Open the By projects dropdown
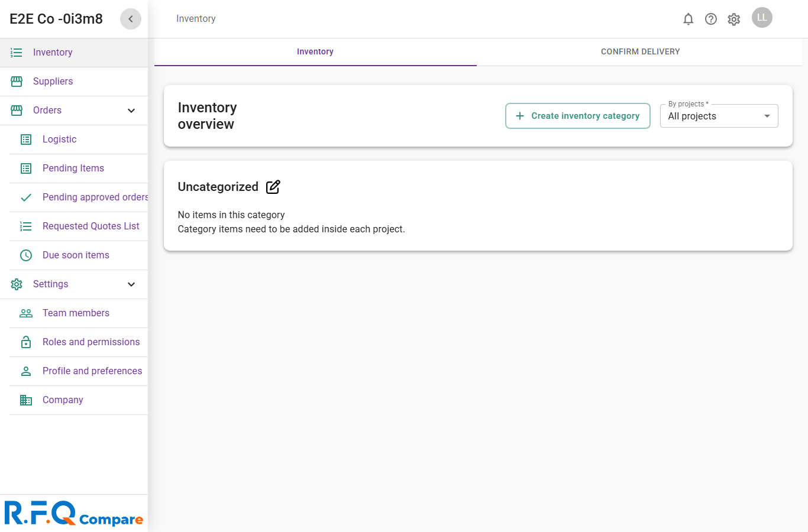Screen dimensions: 808x532 coord(719,116)
